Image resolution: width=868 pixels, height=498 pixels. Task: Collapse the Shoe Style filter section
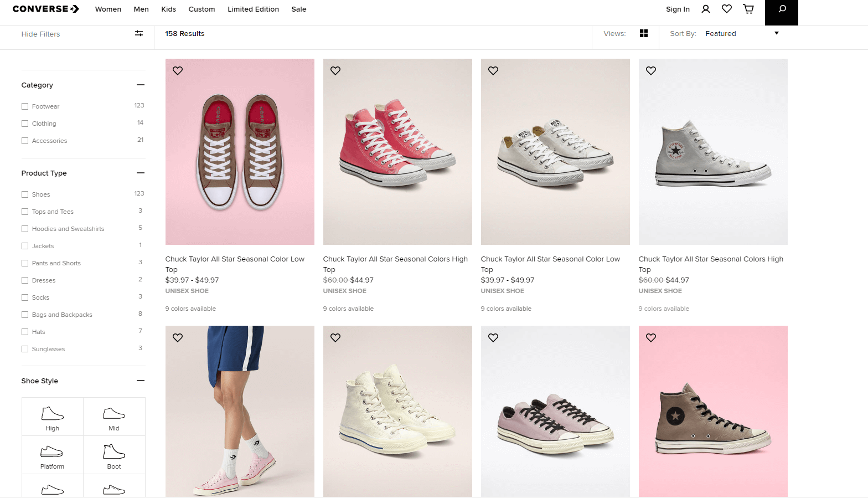coord(141,381)
